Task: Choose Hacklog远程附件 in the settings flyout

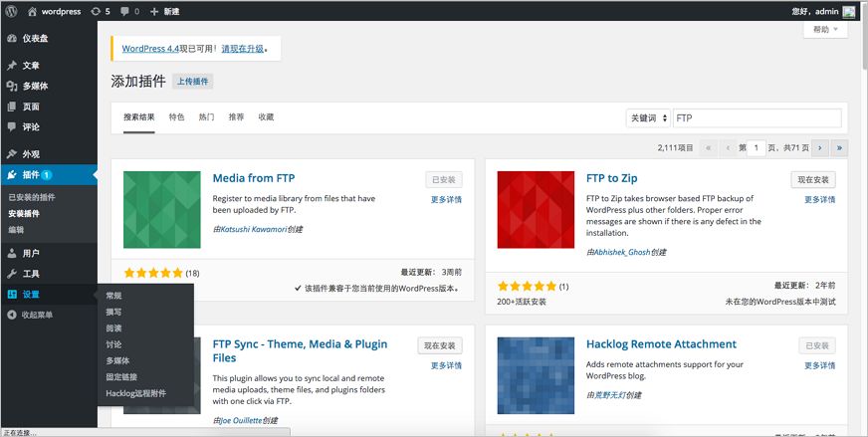Action: pos(135,393)
